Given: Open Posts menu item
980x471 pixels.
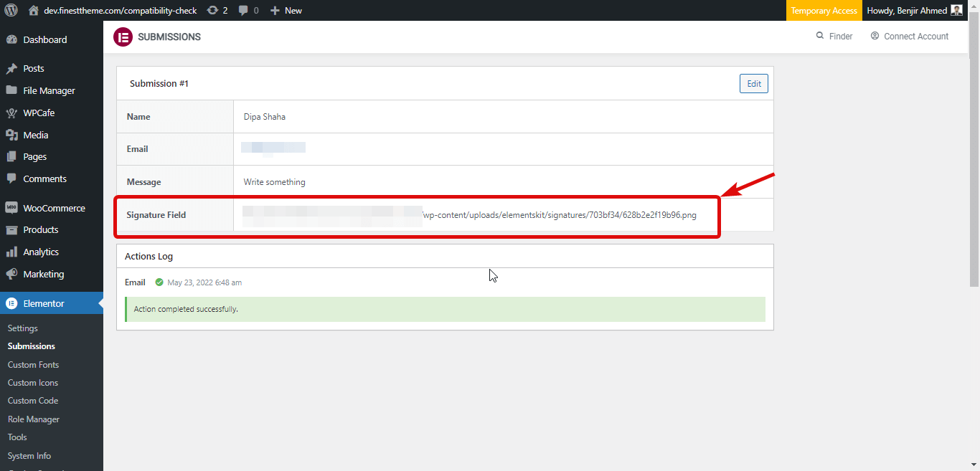Looking at the screenshot, I should pos(52,69).
